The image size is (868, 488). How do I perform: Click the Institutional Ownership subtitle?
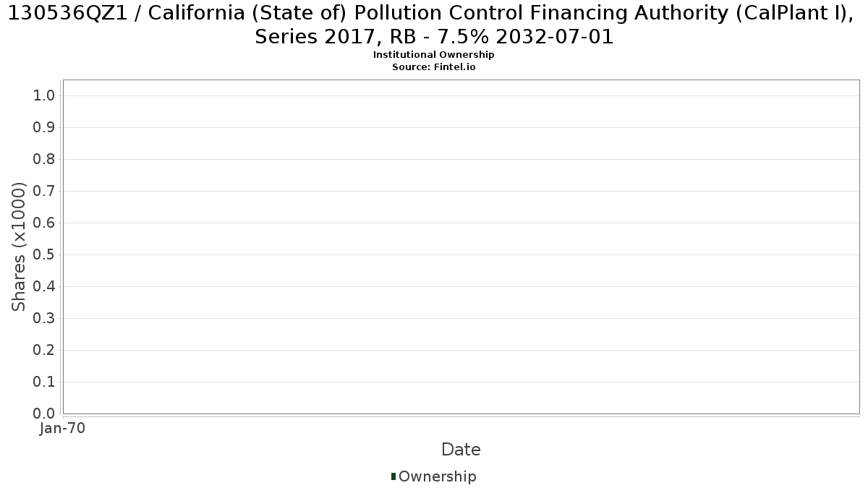[434, 55]
